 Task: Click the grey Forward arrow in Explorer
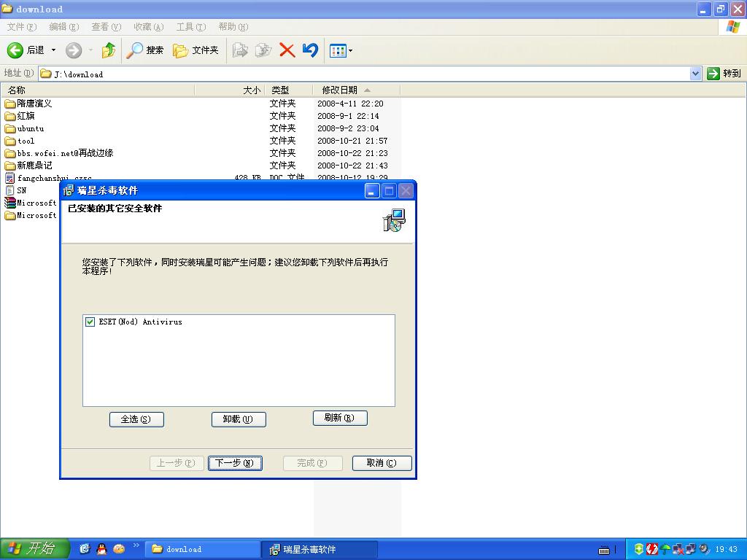point(74,50)
